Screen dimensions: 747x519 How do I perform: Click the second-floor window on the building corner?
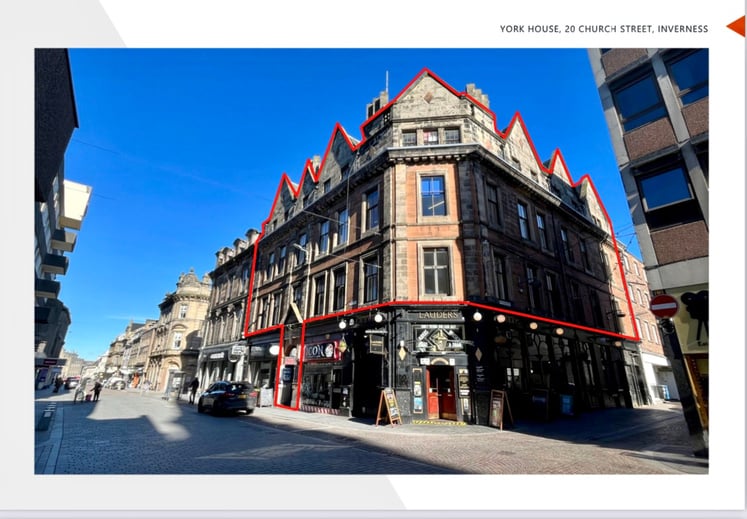pyautogui.click(x=433, y=196)
